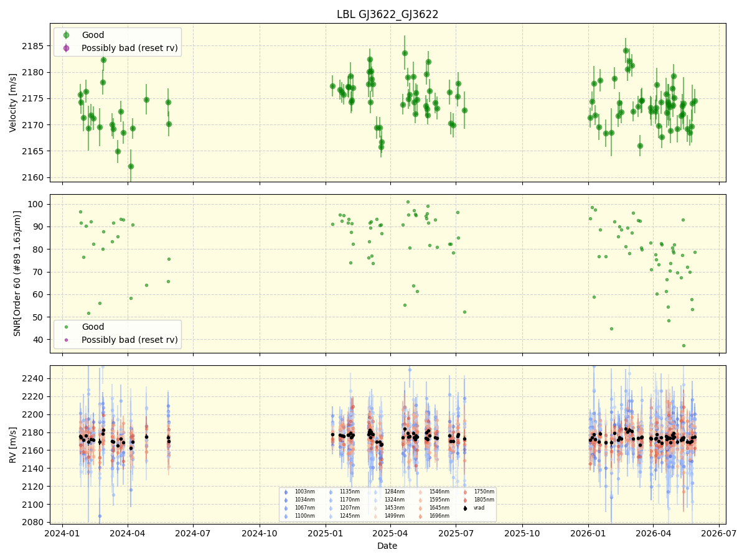Click the 1546nm legend entry

[439, 492]
